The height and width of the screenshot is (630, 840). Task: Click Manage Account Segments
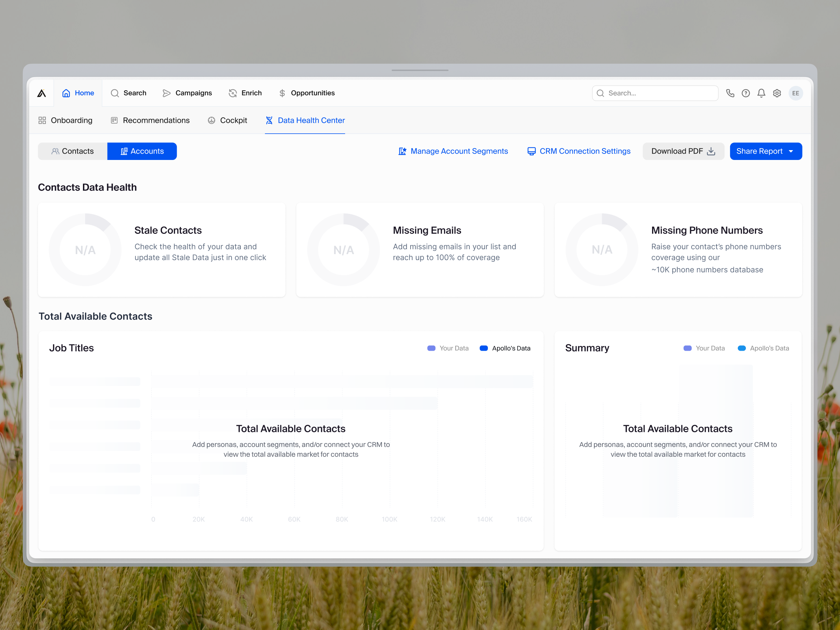tap(453, 151)
